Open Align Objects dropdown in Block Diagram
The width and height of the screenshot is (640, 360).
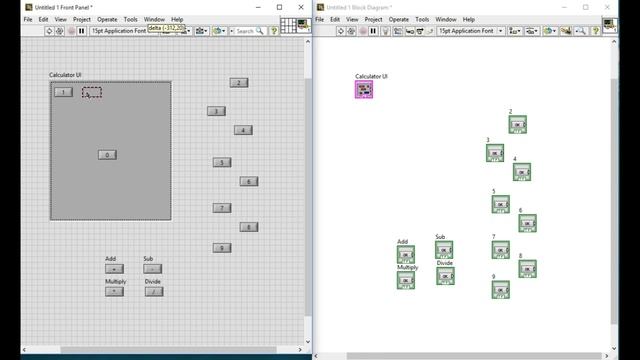click(x=514, y=31)
